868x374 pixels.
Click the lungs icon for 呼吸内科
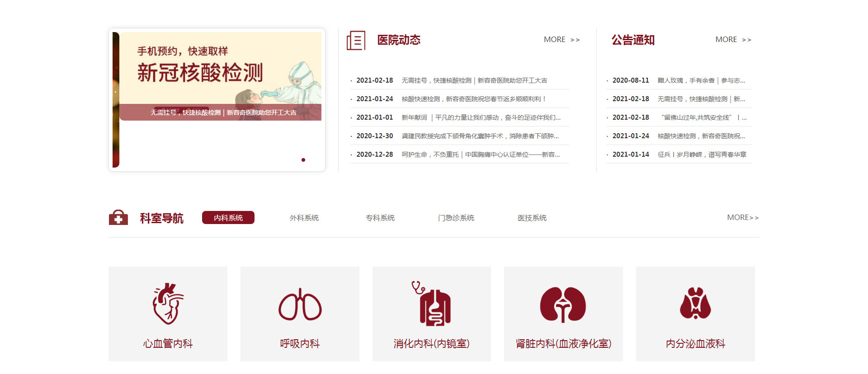click(x=300, y=304)
